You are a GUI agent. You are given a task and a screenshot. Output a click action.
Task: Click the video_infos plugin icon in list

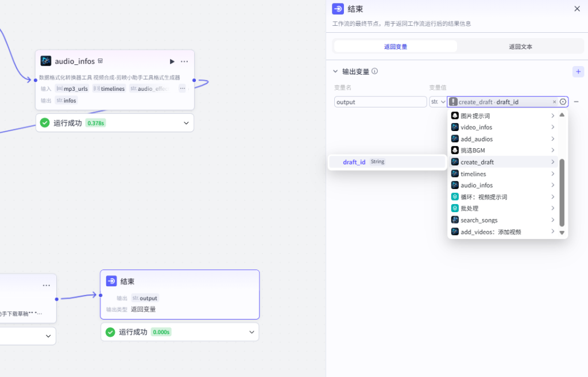click(455, 127)
